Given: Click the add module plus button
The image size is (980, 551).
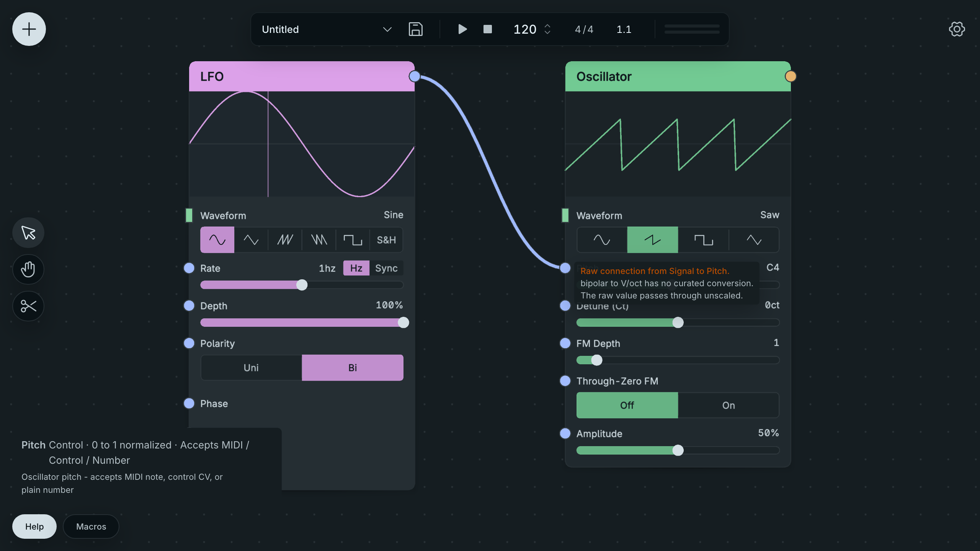Looking at the screenshot, I should coord(29,29).
